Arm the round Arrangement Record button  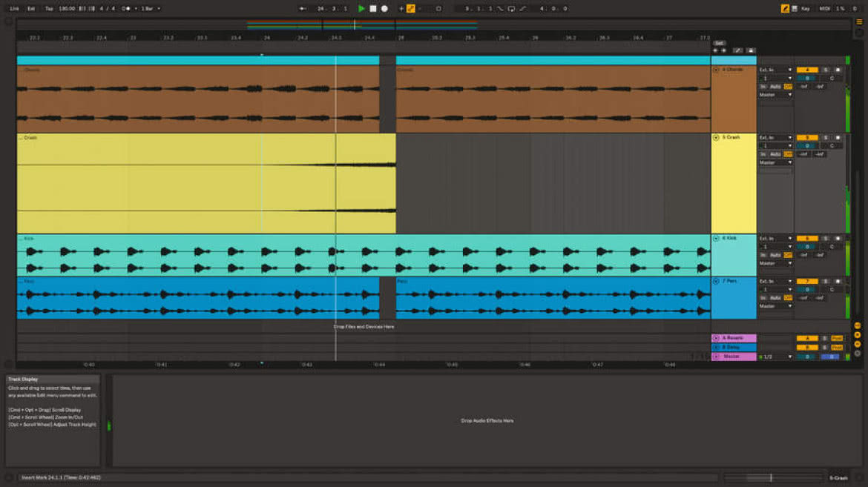[384, 8]
